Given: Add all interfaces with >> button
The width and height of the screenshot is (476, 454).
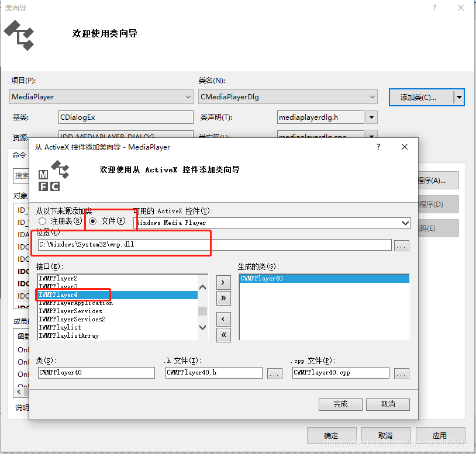Looking at the screenshot, I should [223, 298].
